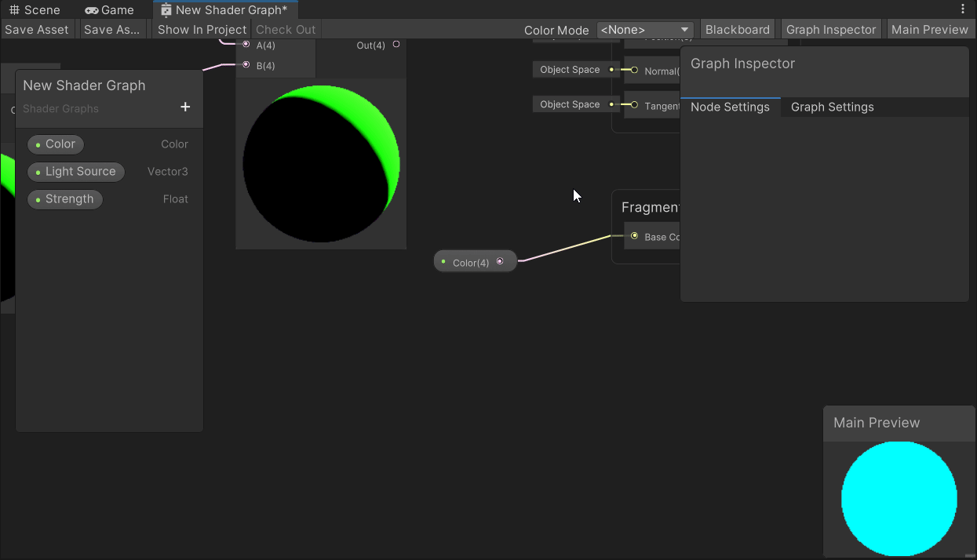Open the Node Settings tab
This screenshot has height=560, width=977.
click(730, 107)
